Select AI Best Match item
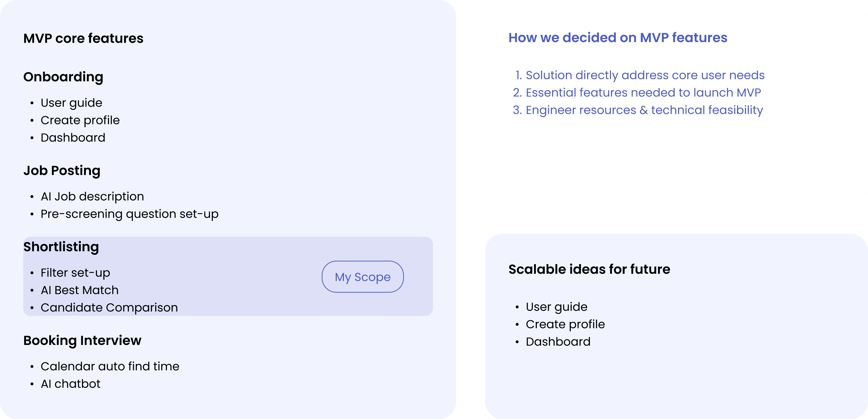Image resolution: width=868 pixels, height=419 pixels. [x=80, y=290]
